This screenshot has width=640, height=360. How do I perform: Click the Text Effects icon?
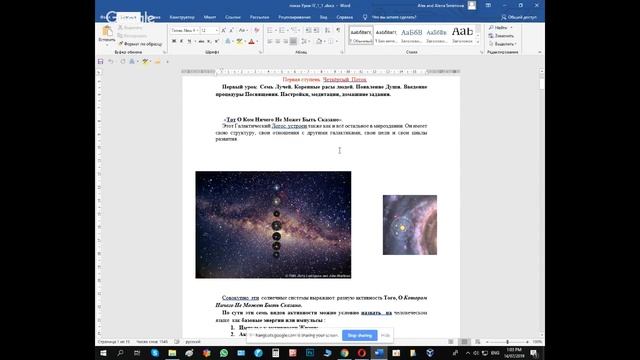(228, 41)
